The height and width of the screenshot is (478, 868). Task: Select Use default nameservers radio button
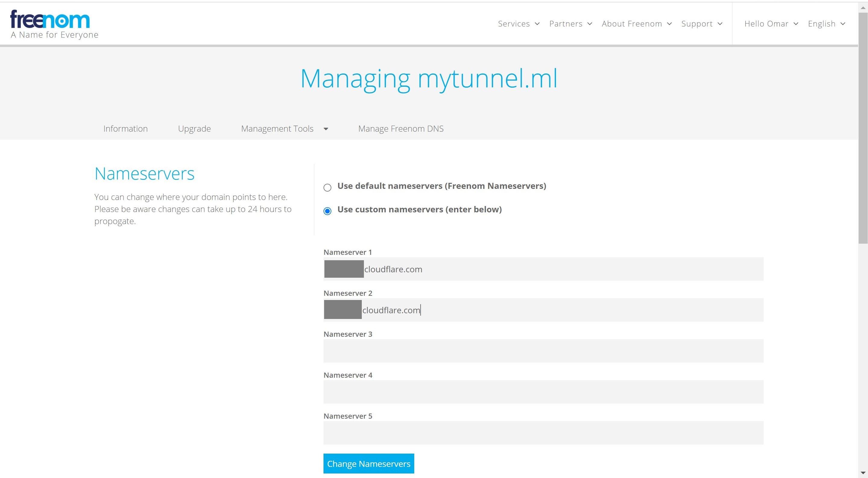327,188
